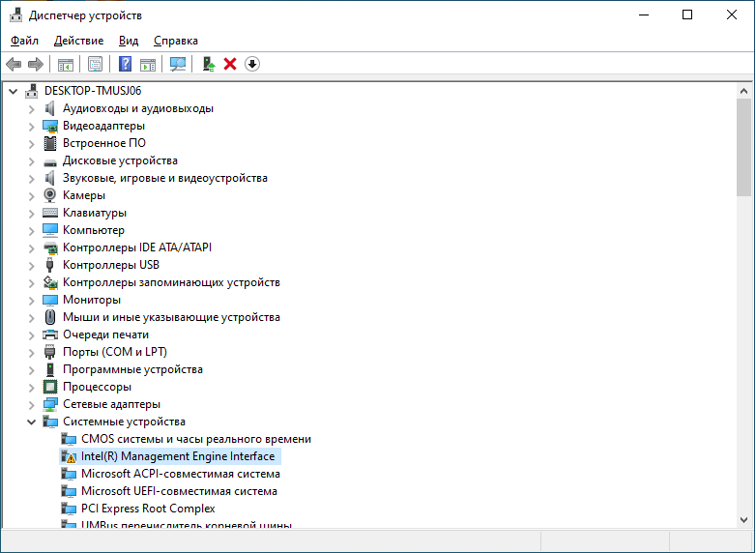Maximize the Диспетчер устройств window

pos(687,15)
